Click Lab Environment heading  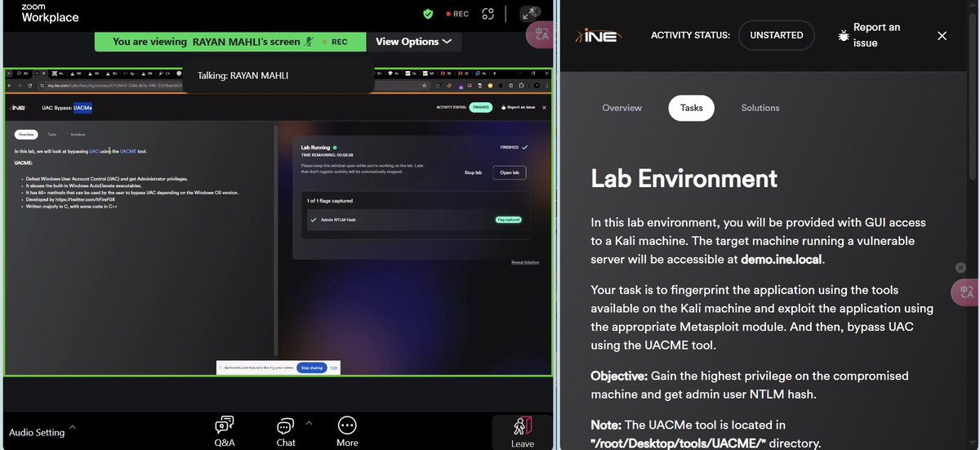(684, 178)
